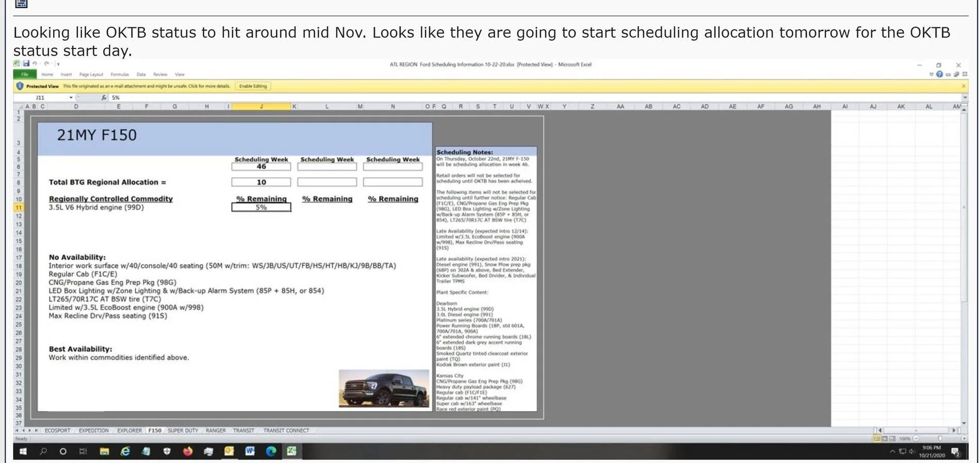This screenshot has height=463, width=980.
Task: Open Microsoft Edge from the taskbar
Action: [271, 452]
